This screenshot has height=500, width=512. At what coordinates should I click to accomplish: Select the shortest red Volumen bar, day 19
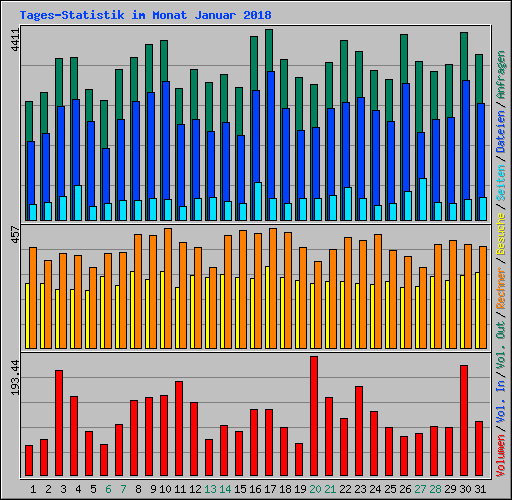tap(299, 459)
